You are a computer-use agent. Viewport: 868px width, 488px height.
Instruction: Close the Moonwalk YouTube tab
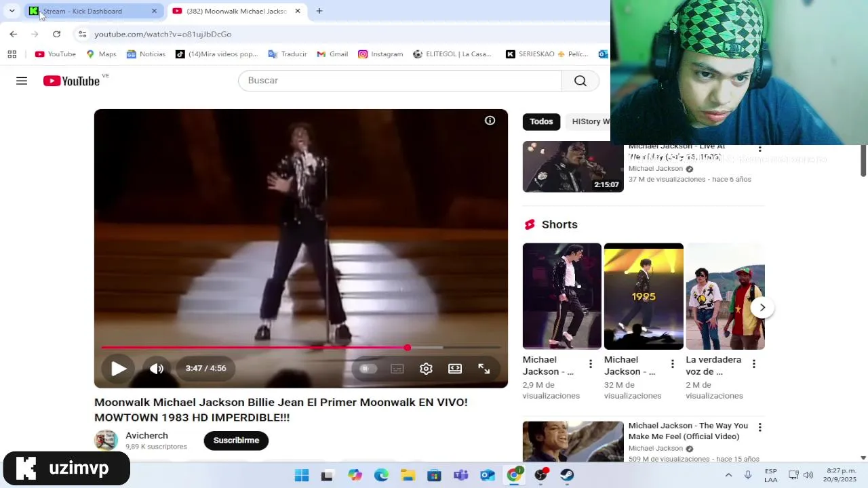point(297,11)
